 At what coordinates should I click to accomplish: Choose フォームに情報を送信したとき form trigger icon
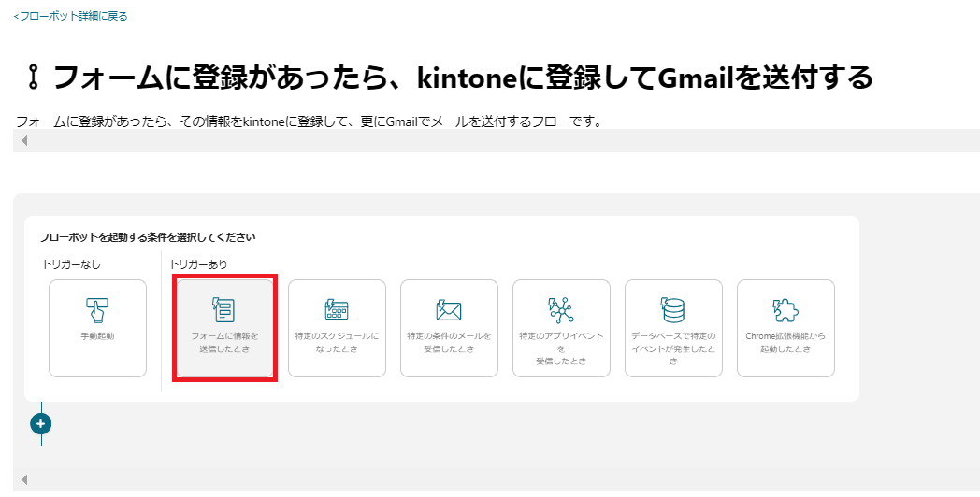pyautogui.click(x=224, y=309)
